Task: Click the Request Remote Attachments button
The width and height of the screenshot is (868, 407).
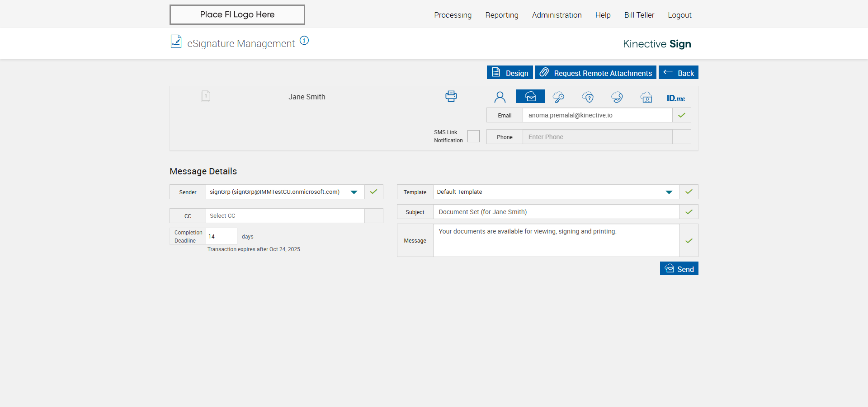Action: (595, 73)
